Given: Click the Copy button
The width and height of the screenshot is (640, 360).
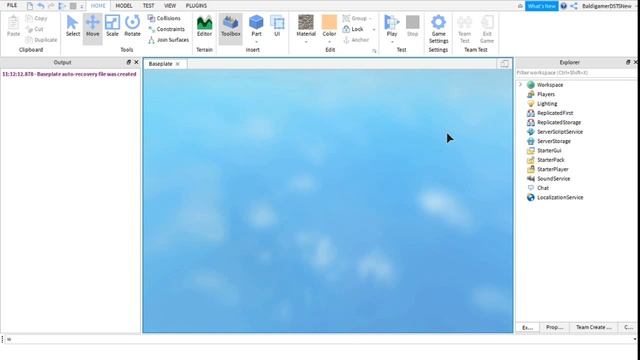Looking at the screenshot, I should tap(36, 18).
